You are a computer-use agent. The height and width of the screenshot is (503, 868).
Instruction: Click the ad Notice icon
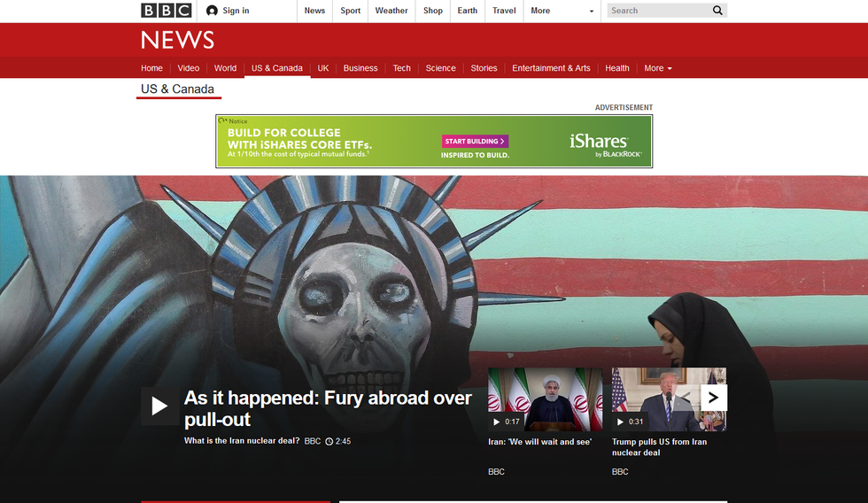(x=222, y=120)
